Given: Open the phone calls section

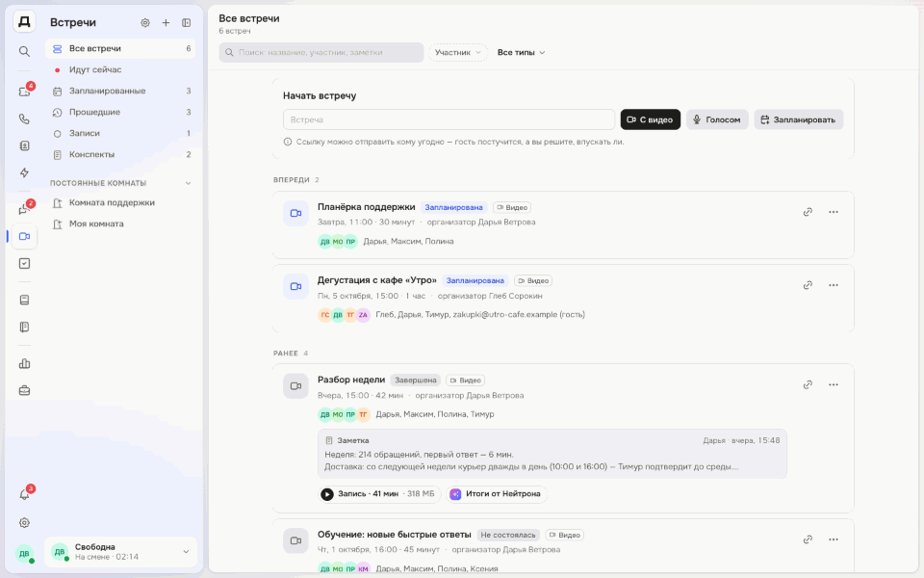Looking at the screenshot, I should click(x=24, y=118).
